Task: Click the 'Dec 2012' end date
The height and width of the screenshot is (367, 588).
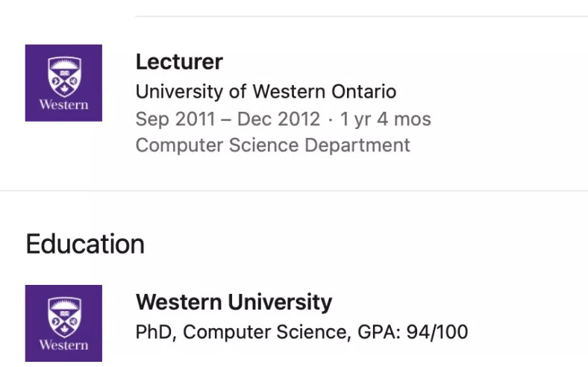Action: pyautogui.click(x=278, y=119)
